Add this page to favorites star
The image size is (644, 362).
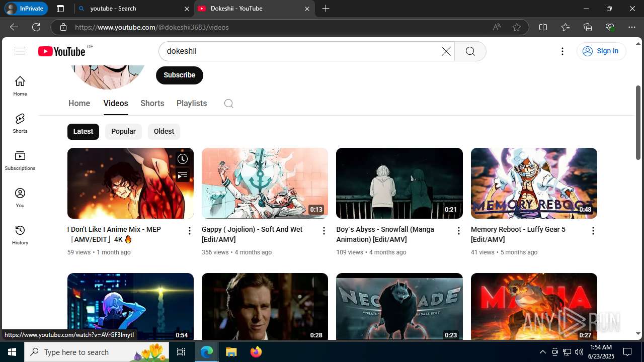[x=517, y=27]
